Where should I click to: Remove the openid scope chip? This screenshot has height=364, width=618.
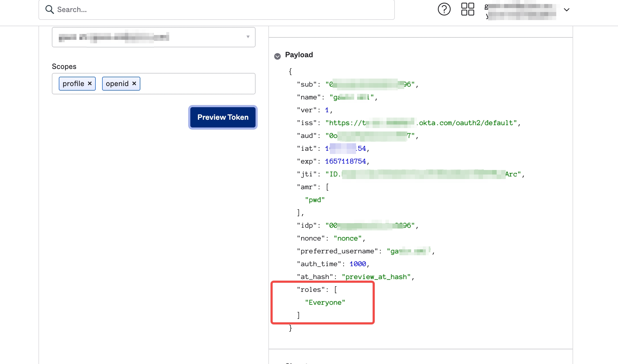click(134, 83)
